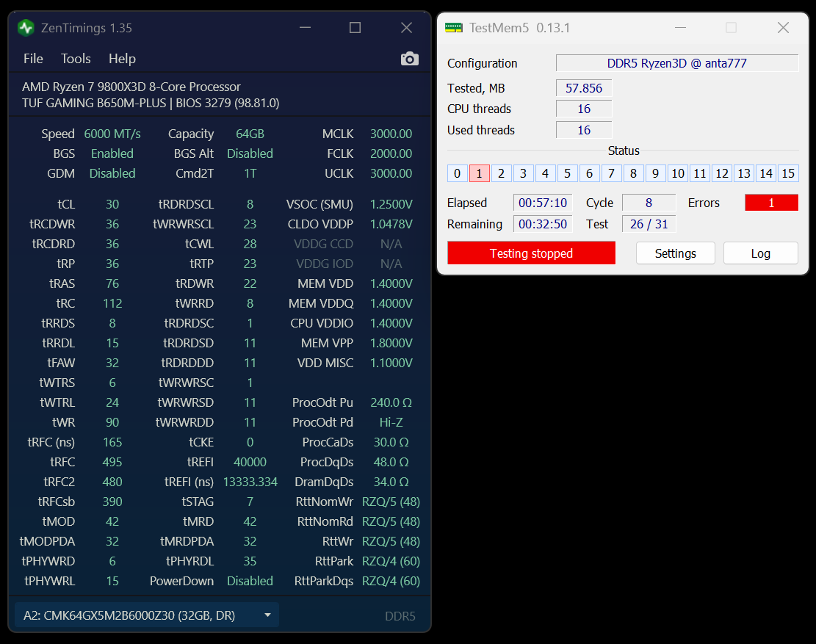Click the red Testing stopped button

click(x=531, y=253)
